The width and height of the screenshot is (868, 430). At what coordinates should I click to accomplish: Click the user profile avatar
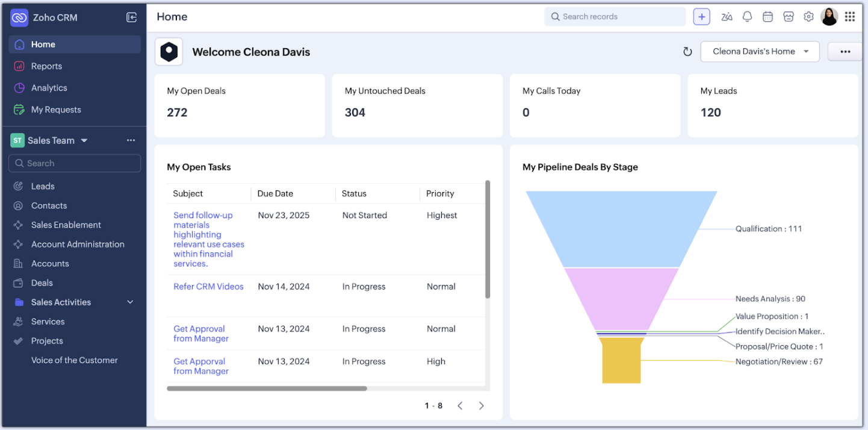point(829,17)
